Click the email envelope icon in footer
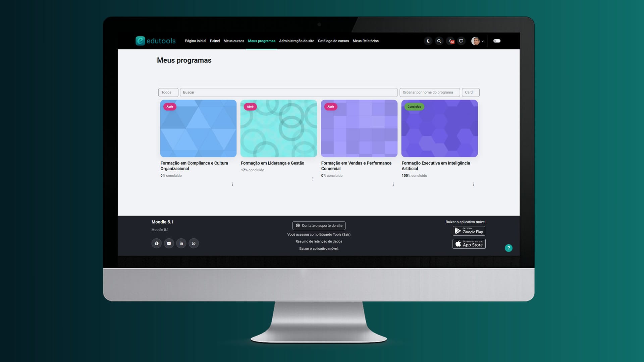644x362 pixels. tap(169, 243)
